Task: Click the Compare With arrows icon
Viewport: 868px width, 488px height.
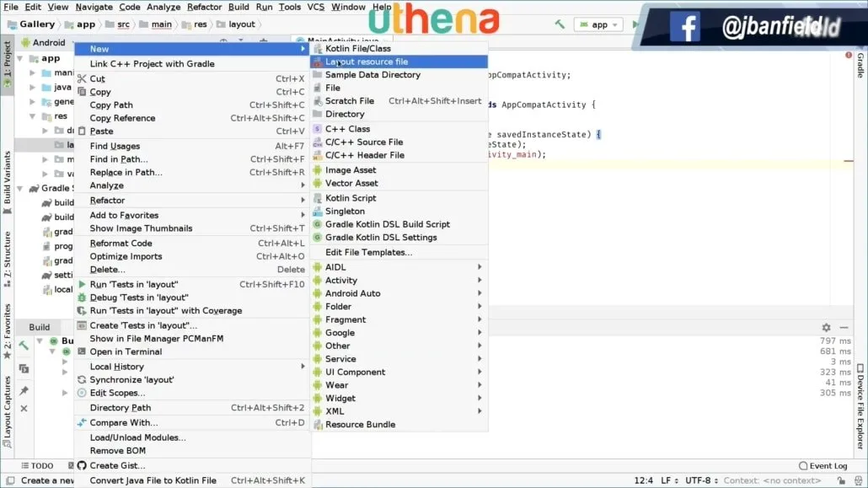Action: [82, 422]
